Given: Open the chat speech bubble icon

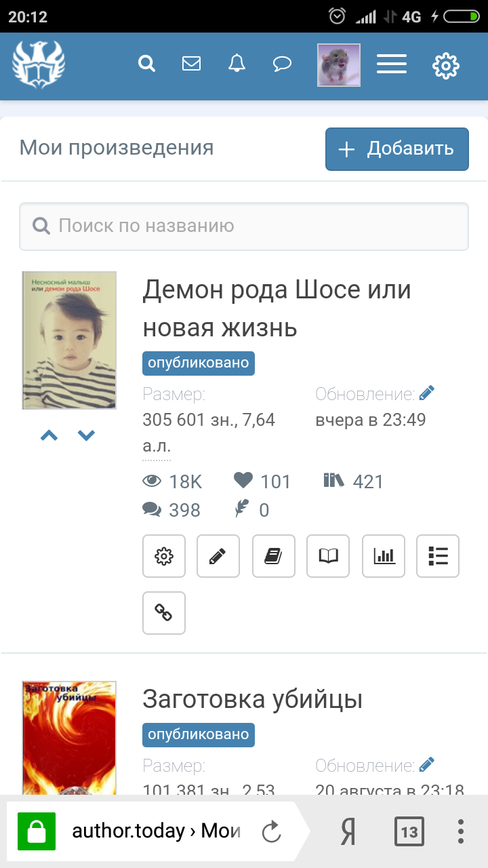Looking at the screenshot, I should [282, 64].
